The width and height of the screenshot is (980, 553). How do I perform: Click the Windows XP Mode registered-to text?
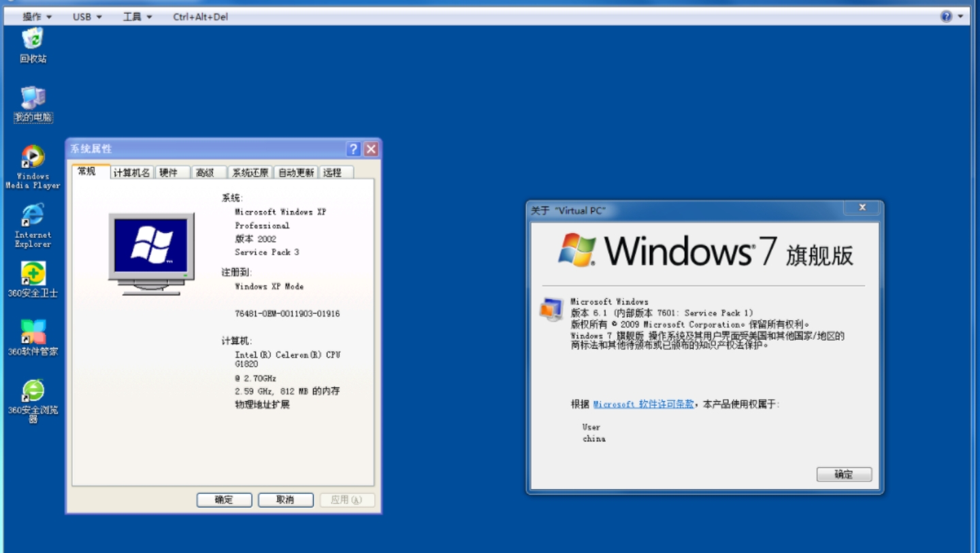[x=269, y=287]
